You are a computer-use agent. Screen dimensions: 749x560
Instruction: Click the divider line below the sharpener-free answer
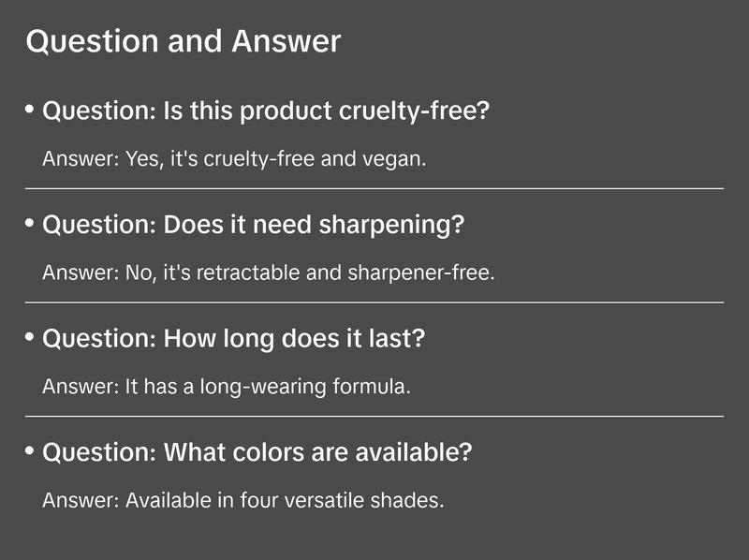[374, 302]
